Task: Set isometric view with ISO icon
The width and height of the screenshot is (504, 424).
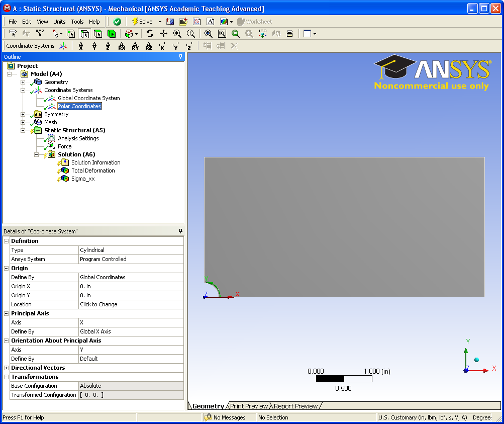Action: click(263, 34)
